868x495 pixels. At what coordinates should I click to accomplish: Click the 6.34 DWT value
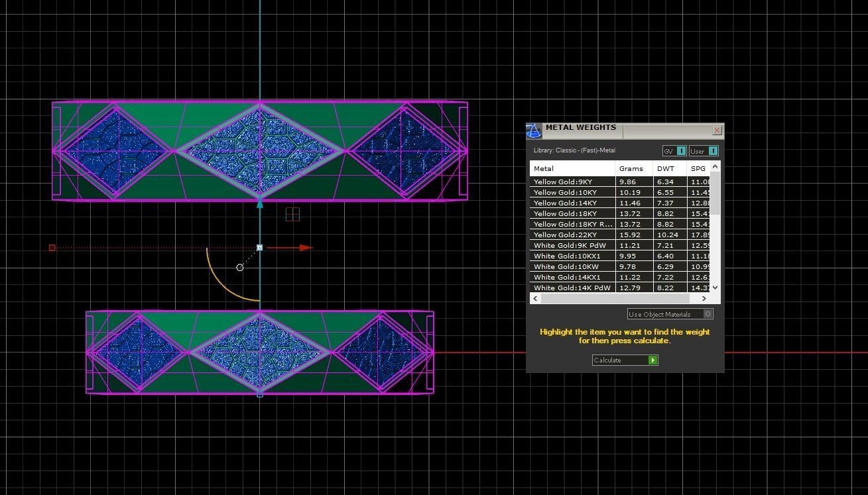[x=665, y=182]
